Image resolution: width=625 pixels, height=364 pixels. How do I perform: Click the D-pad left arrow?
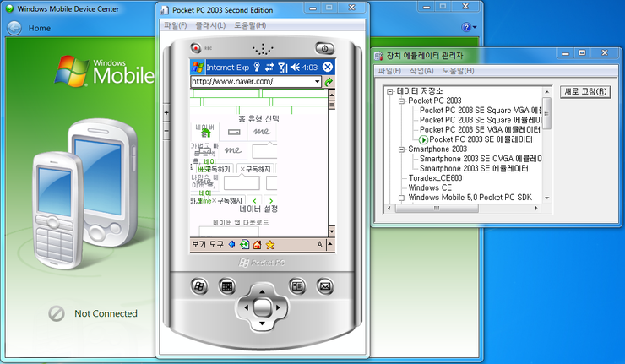click(246, 307)
